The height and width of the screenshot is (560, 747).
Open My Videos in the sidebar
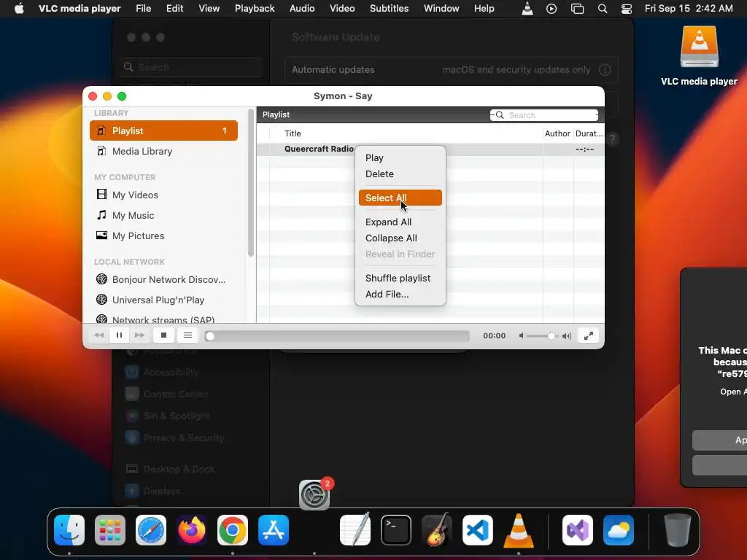(x=163, y=195)
